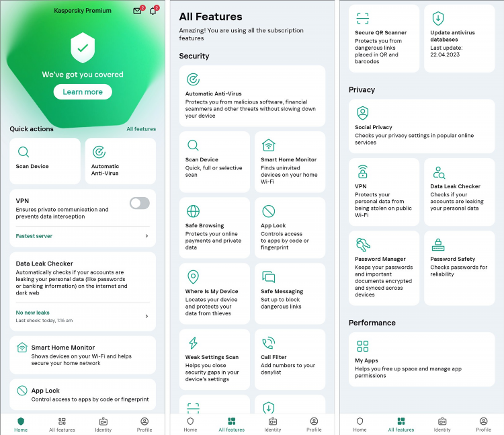Open Automatic Anti-Virus icon in Security list
The width and height of the screenshot is (504, 435).
point(193,79)
